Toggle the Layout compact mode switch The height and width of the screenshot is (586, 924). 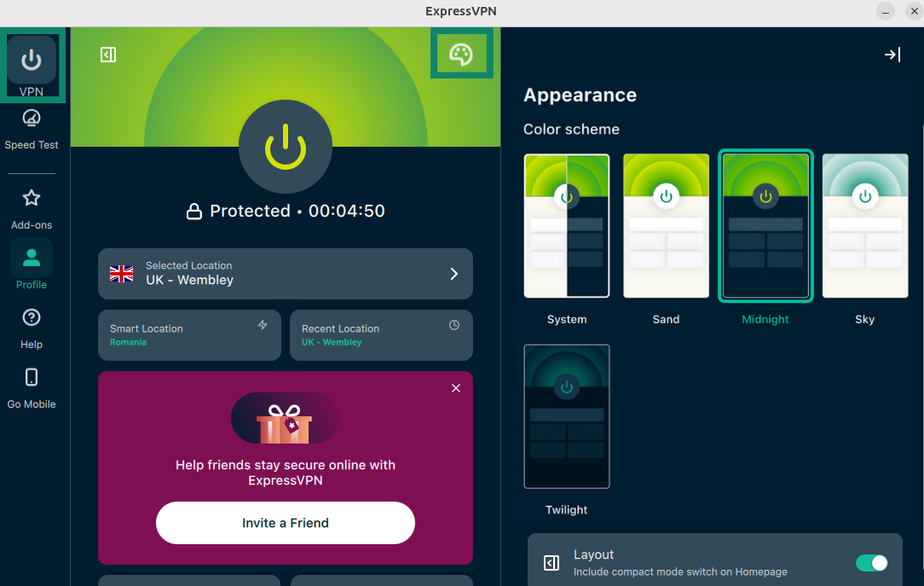click(871, 563)
